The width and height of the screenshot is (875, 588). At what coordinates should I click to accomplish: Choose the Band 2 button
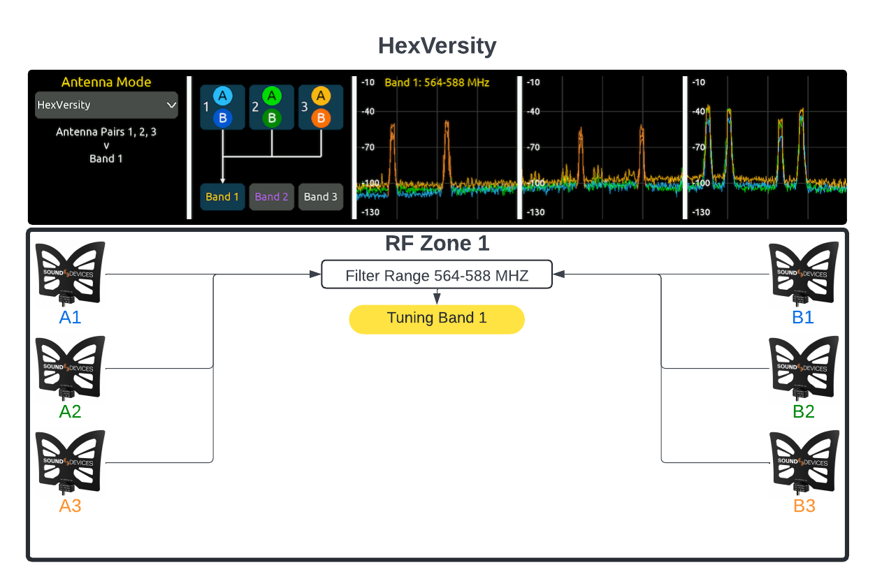pos(272,197)
